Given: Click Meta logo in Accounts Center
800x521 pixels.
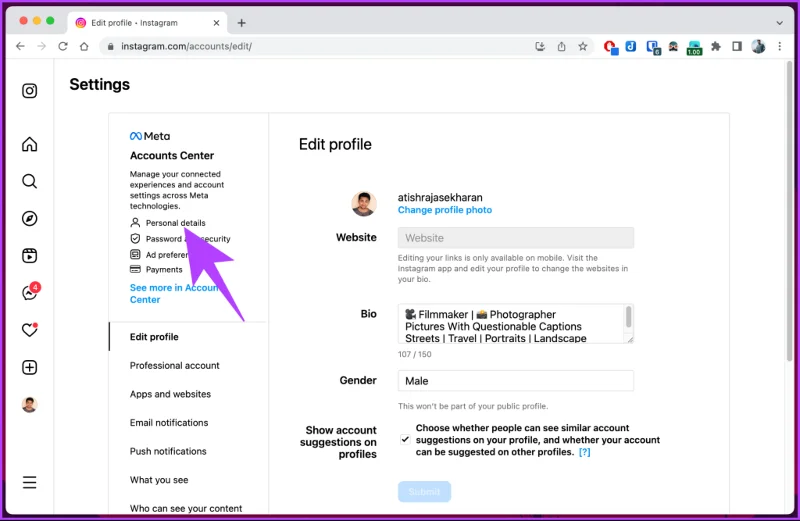Looking at the screenshot, I should point(150,136).
